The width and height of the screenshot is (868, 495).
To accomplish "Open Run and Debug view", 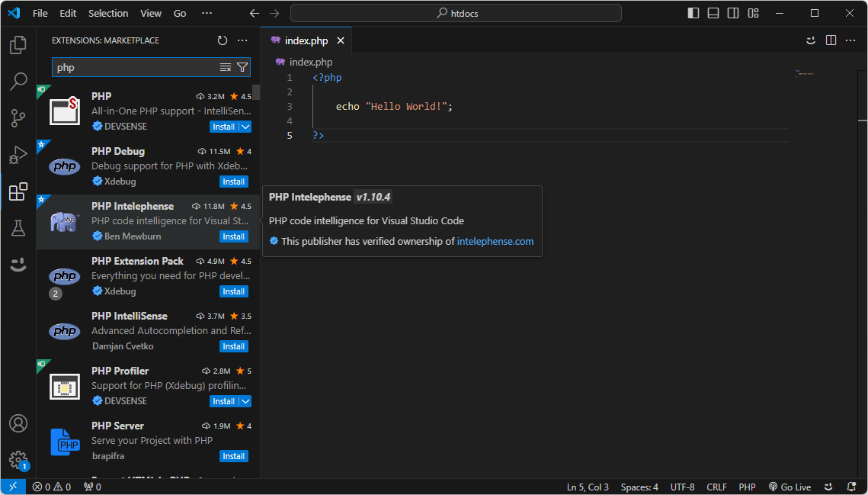I will pyautogui.click(x=18, y=155).
